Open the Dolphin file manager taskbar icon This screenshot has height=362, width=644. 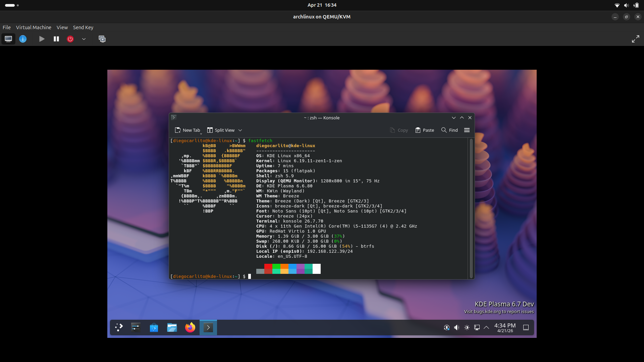[x=172, y=327]
